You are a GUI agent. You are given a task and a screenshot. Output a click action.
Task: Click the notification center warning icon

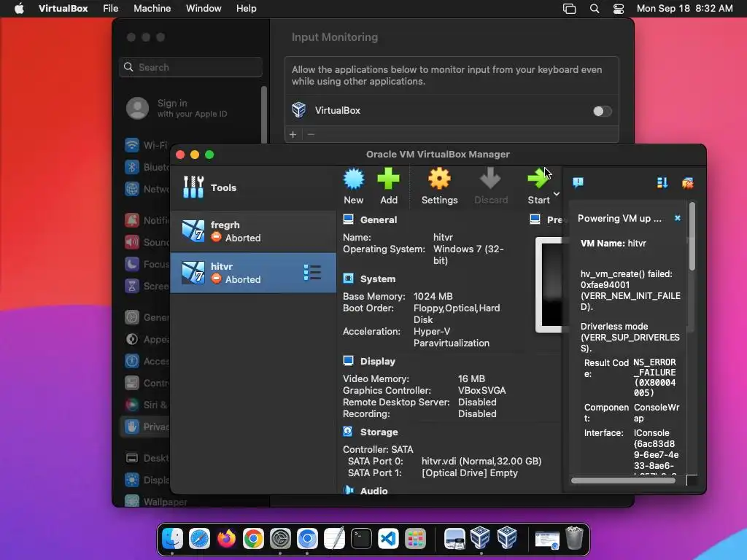[578, 182]
